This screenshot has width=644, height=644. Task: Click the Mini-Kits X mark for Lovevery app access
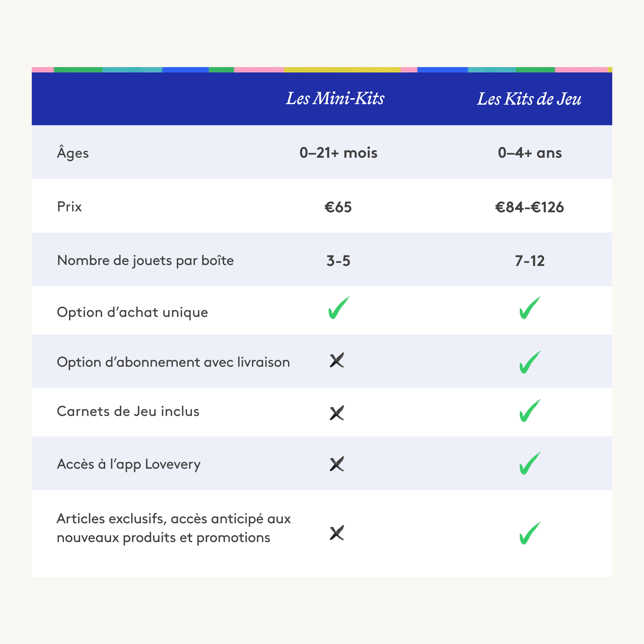(x=337, y=464)
